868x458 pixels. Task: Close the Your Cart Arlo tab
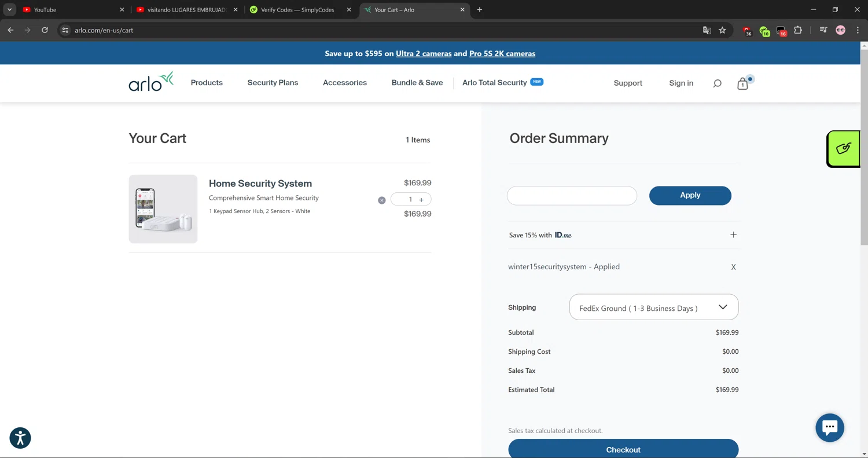(462, 10)
